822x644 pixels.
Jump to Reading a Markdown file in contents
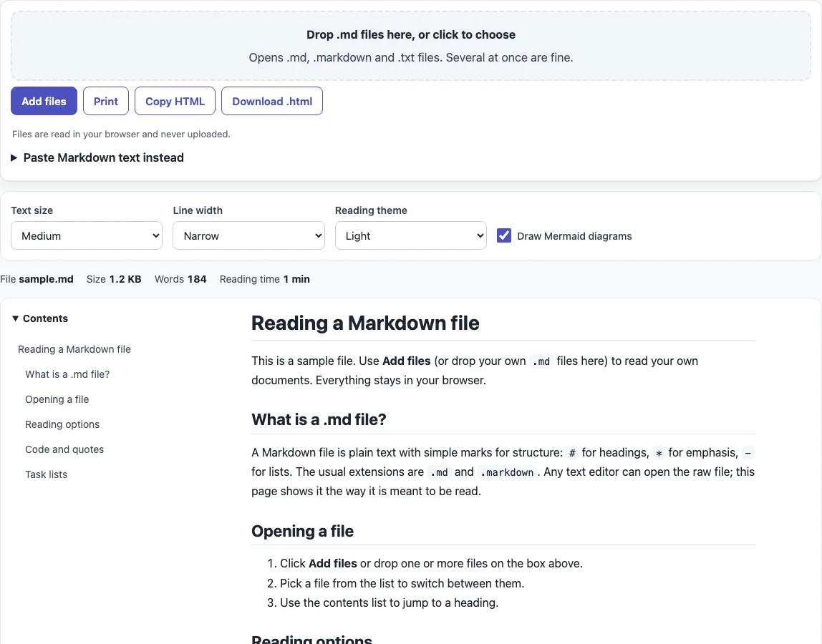point(74,349)
